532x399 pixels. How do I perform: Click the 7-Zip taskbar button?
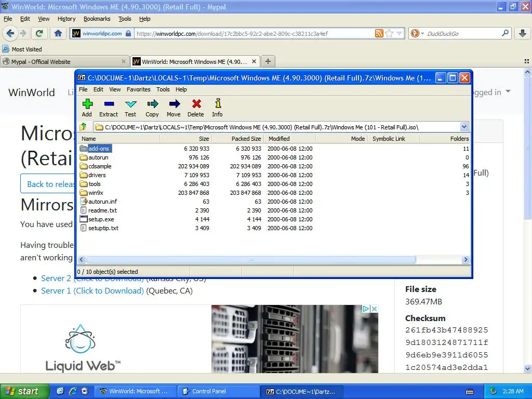point(302,391)
